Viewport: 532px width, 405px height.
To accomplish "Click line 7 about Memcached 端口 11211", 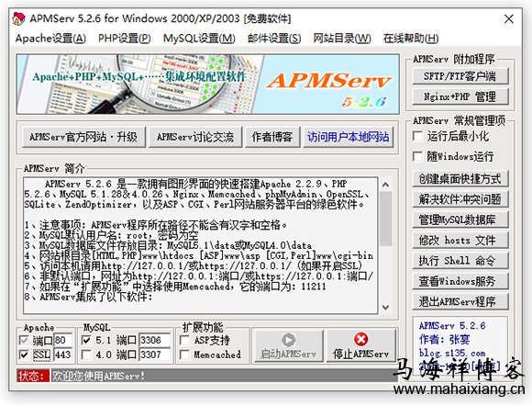I will tap(175, 287).
